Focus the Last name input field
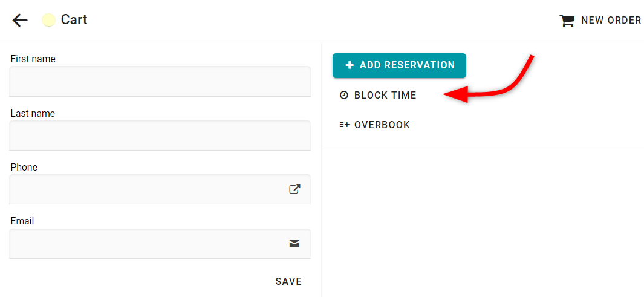This screenshot has height=297, width=644. coord(160,135)
